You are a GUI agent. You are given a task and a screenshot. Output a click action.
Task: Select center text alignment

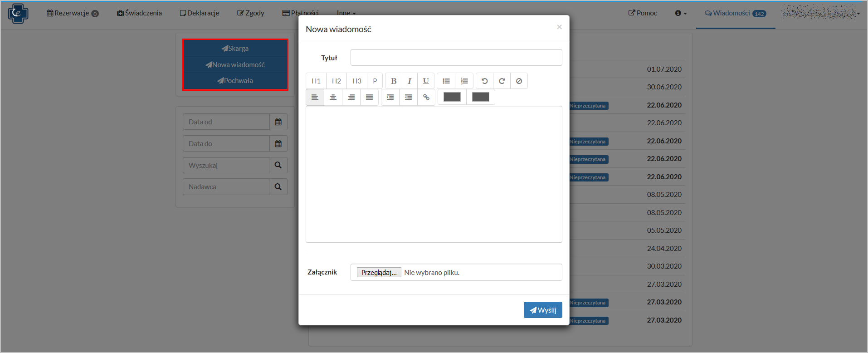pyautogui.click(x=333, y=97)
